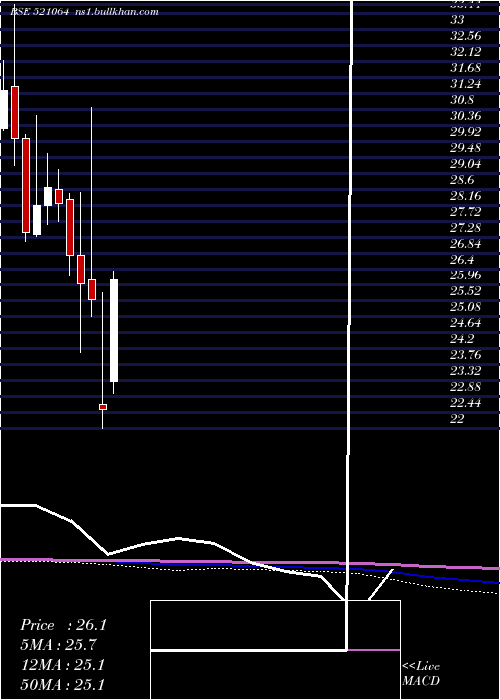Click the 33 price axis label
This screenshot has width=500, height=700.
pos(457,20)
